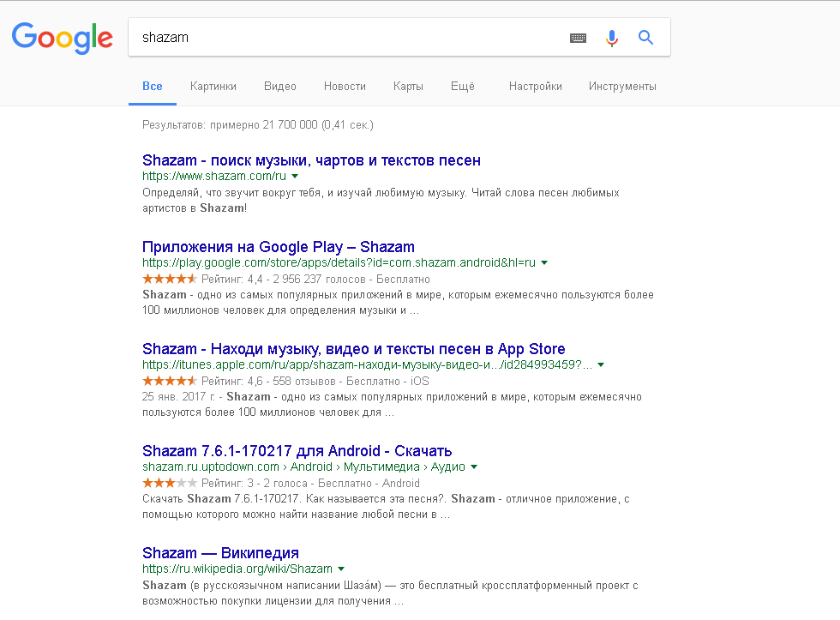
Task: Start voice search with microphone icon
Action: pyautogui.click(x=612, y=38)
